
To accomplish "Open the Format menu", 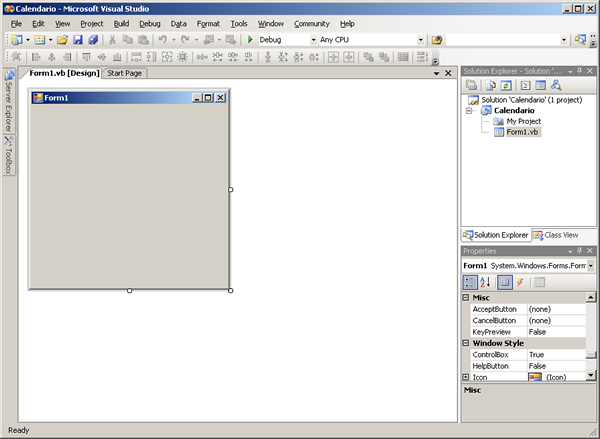I will tap(208, 24).
